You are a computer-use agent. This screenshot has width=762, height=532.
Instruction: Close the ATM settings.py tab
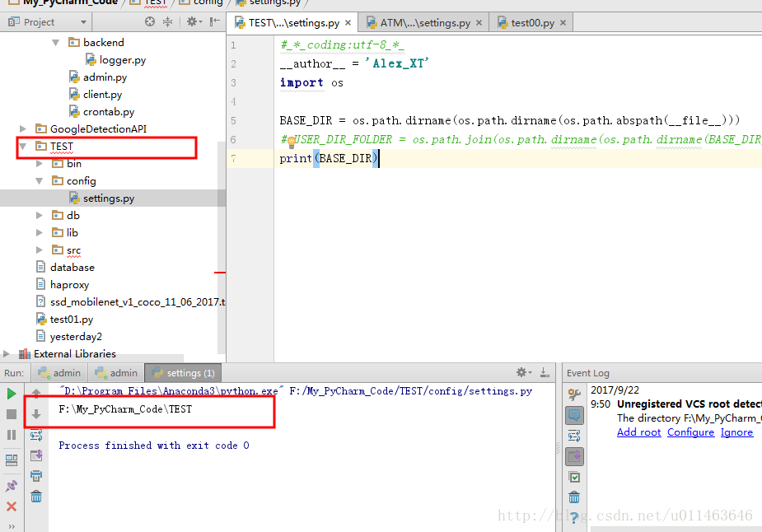click(x=479, y=23)
